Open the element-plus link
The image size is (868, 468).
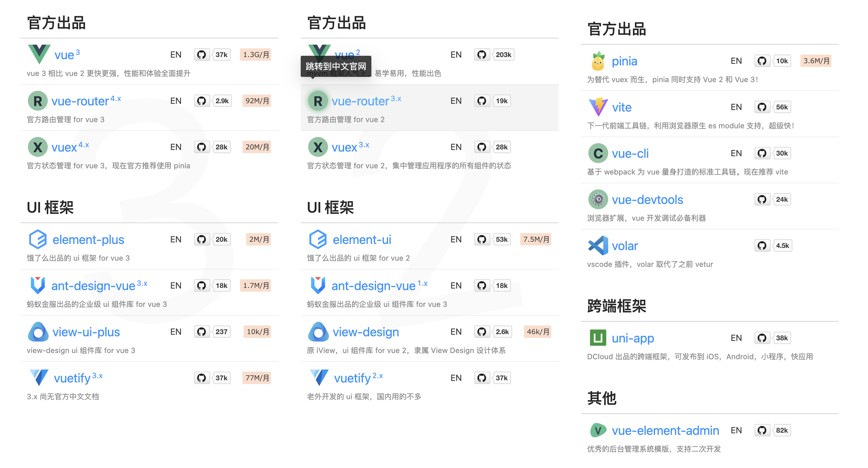coord(88,240)
